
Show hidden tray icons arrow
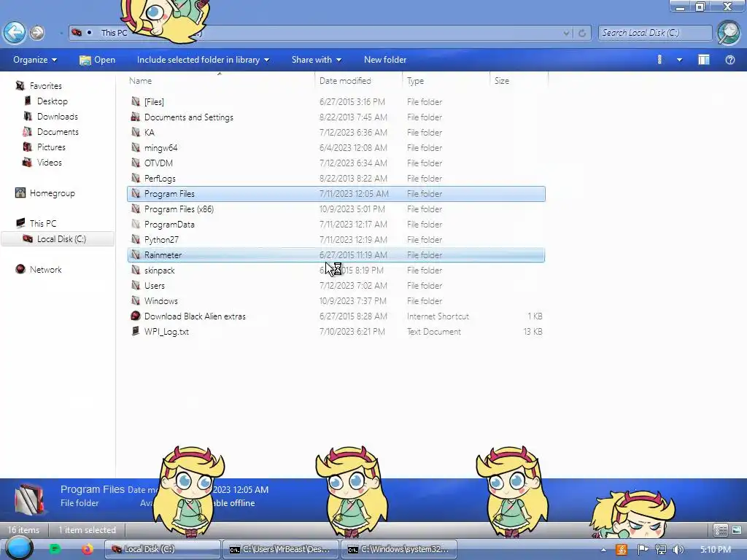pyautogui.click(x=603, y=550)
